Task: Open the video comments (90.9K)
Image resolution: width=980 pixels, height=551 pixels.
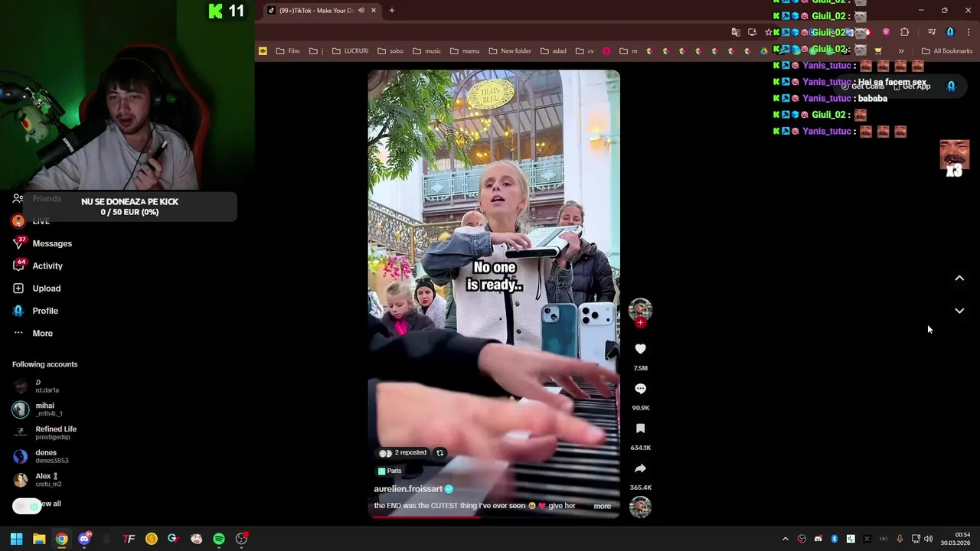Action: tap(640, 389)
